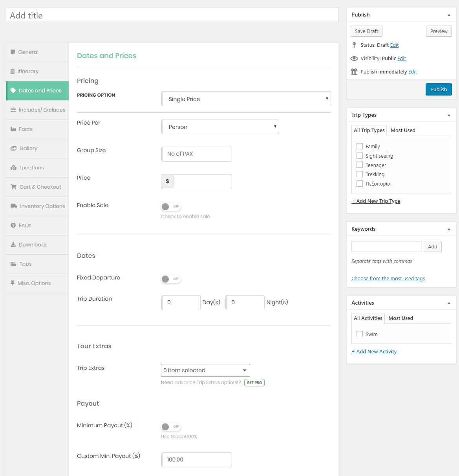Toggle the Enable Sale switch
The width and height of the screenshot is (459, 476).
(171, 206)
